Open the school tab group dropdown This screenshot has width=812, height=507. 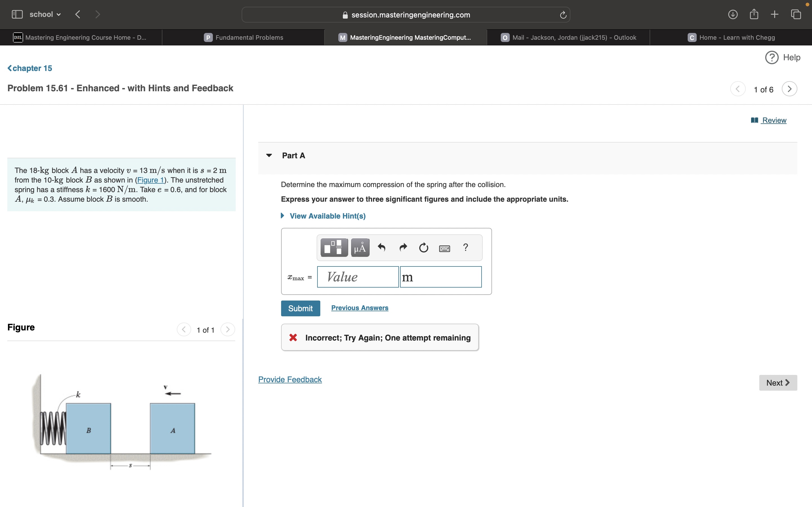click(x=45, y=14)
